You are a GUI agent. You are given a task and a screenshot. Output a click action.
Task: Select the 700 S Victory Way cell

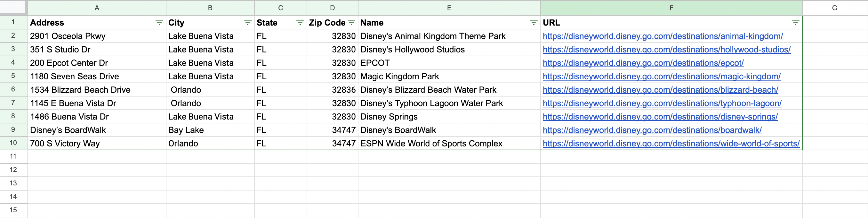coord(97,144)
